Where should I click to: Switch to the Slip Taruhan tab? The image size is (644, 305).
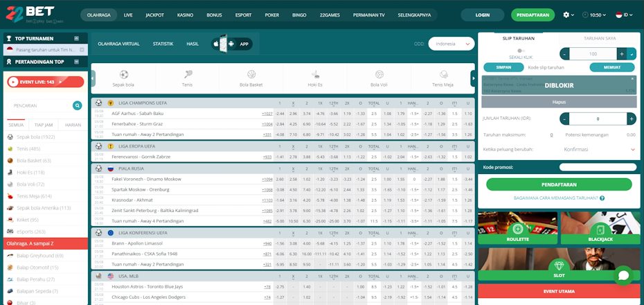[x=519, y=38]
